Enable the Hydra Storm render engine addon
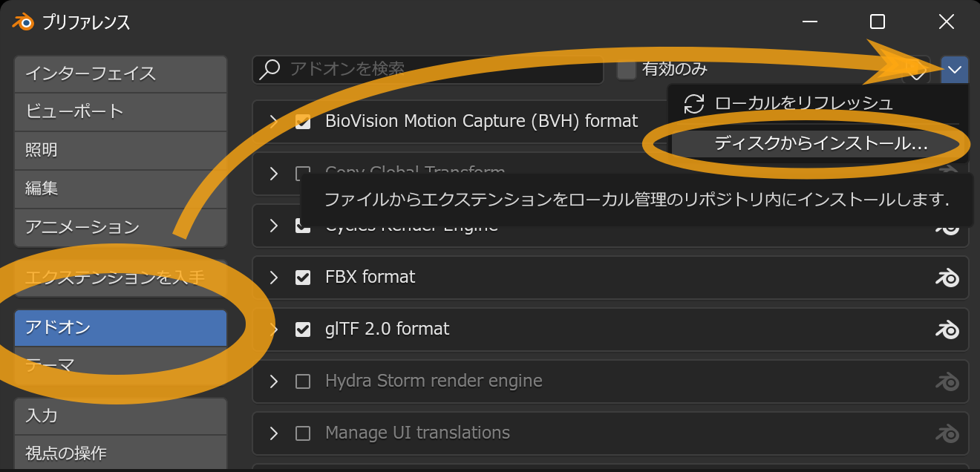The width and height of the screenshot is (980, 472). point(303,381)
